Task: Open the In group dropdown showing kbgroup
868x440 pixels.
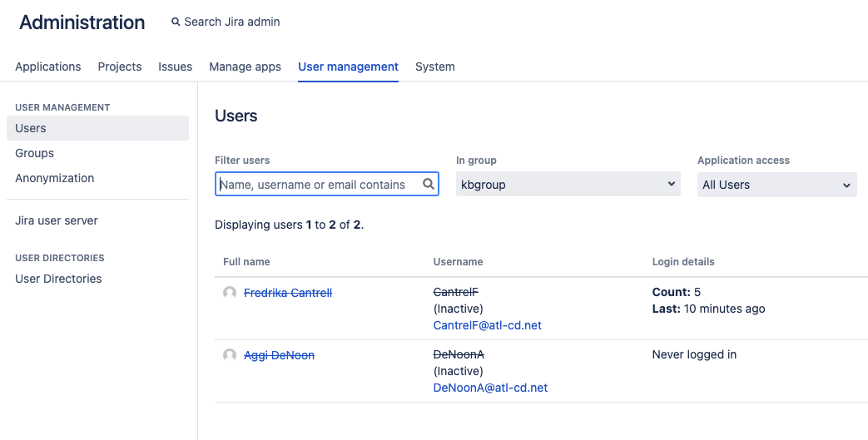Action: [568, 185]
